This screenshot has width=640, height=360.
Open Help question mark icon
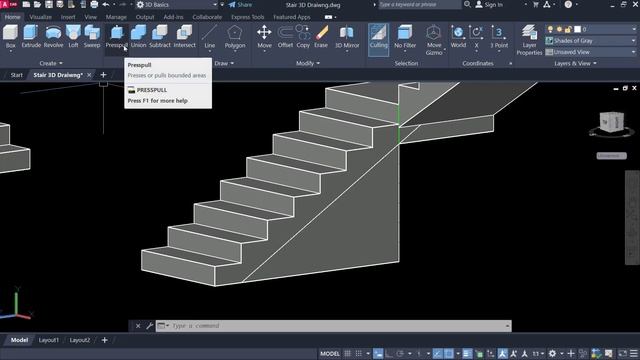click(568, 4)
